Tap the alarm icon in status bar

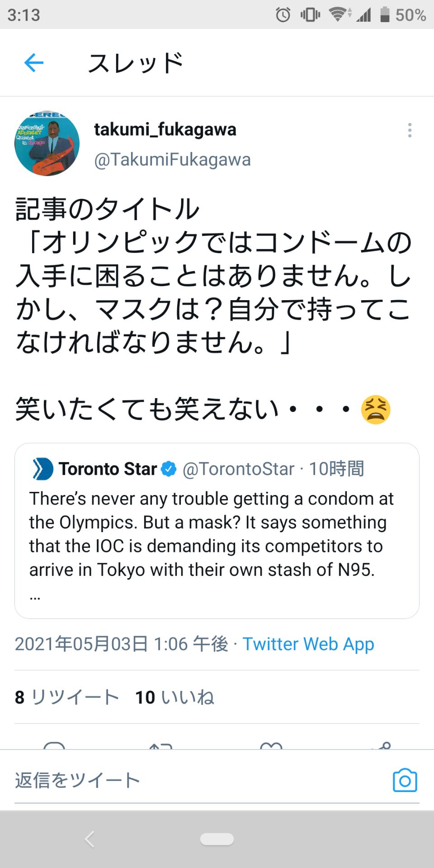click(x=283, y=15)
